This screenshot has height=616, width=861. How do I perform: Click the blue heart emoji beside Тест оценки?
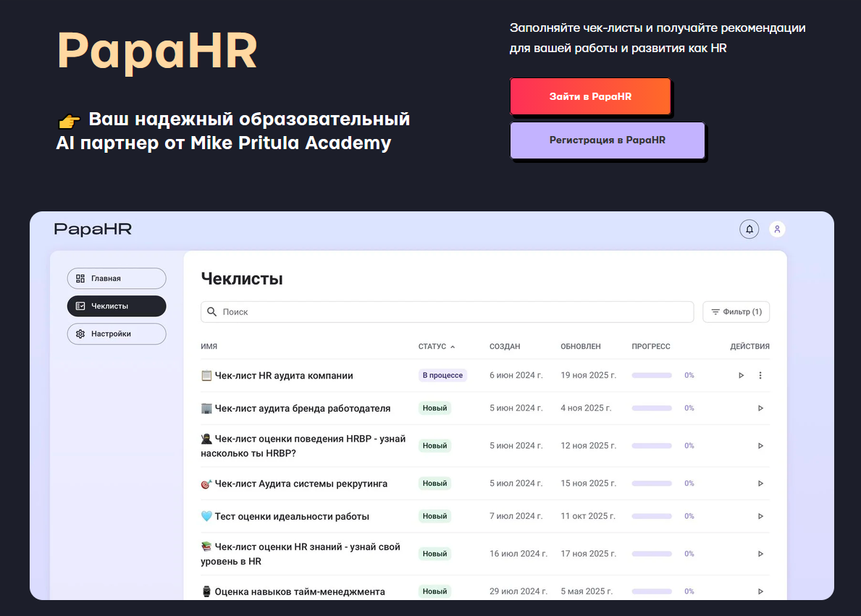point(206,516)
